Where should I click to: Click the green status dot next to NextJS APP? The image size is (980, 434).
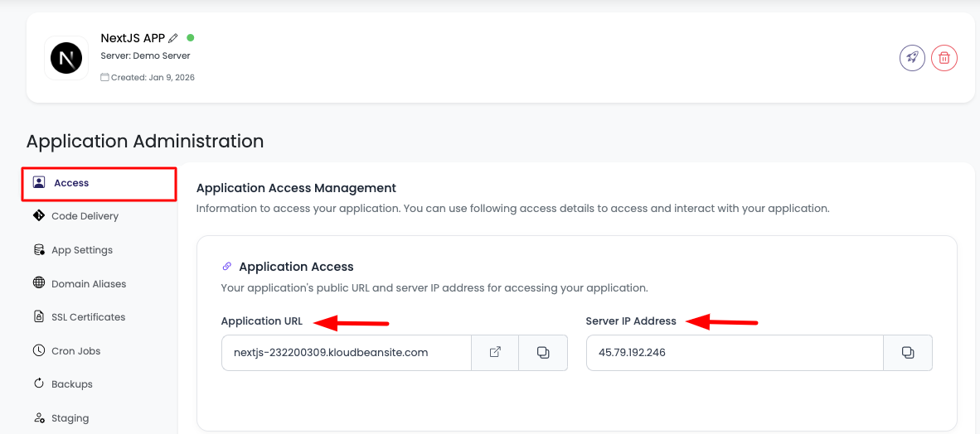(x=191, y=37)
